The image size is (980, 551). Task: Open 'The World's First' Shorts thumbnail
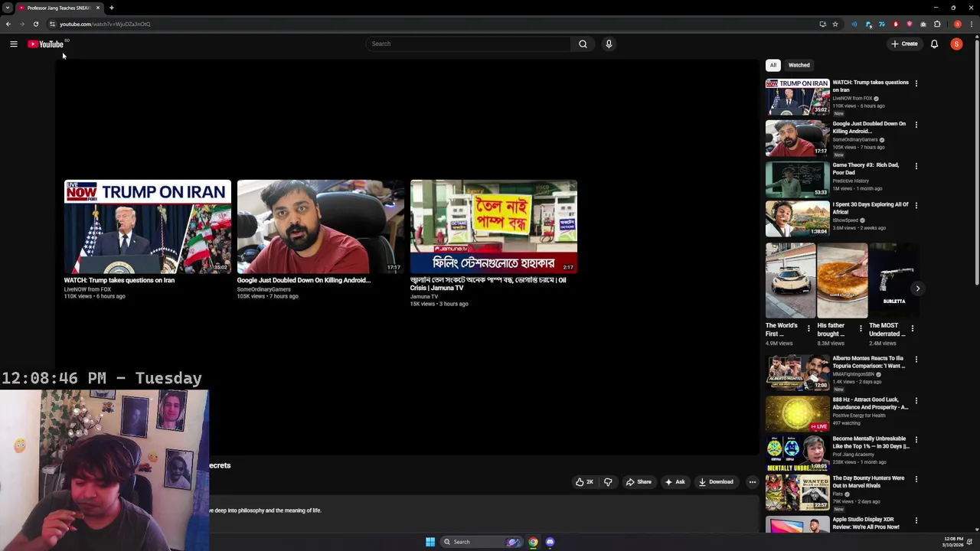tap(790, 280)
